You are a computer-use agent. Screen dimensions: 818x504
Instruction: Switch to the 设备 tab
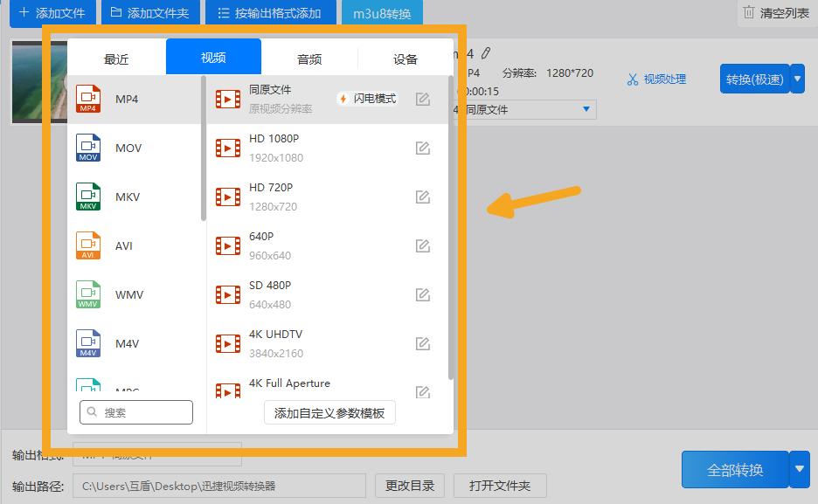(405, 58)
